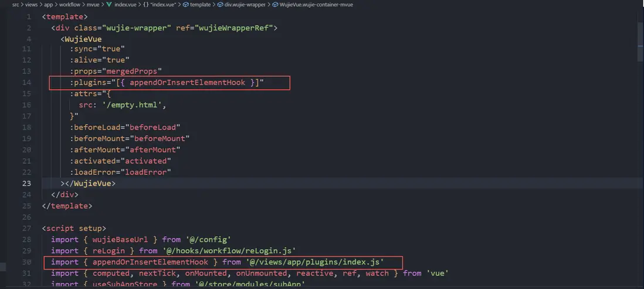Open the src folder breadcrumb
The image size is (644, 289).
[x=16, y=5]
